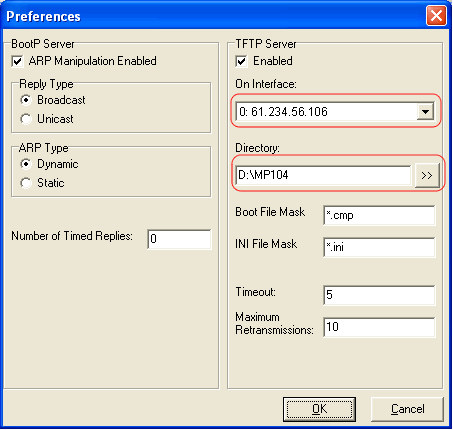Click the On Interface label
Viewport: 453px width, 430px height.
tap(266, 84)
